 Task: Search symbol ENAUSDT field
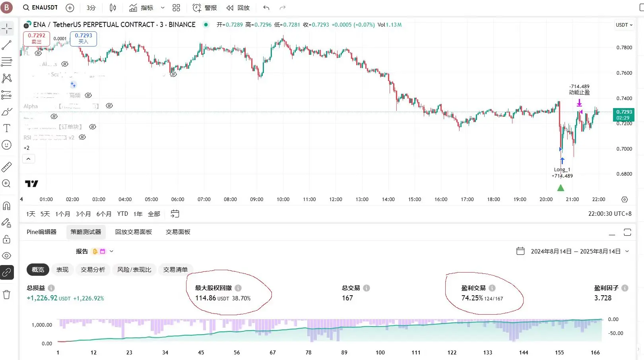(40, 8)
